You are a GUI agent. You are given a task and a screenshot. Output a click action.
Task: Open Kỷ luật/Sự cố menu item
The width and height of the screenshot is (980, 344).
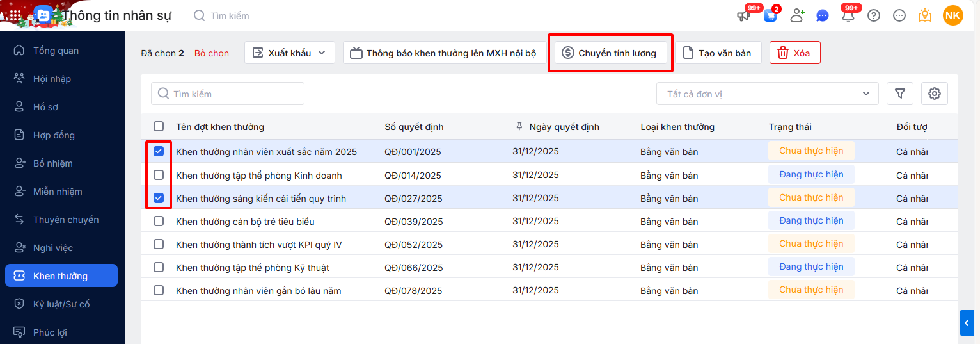61,304
